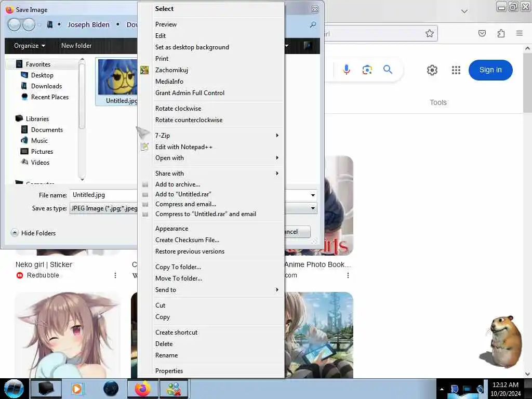532x399 pixels.
Task: Open Neko girl | Sticker result link
Action: pyautogui.click(x=44, y=264)
